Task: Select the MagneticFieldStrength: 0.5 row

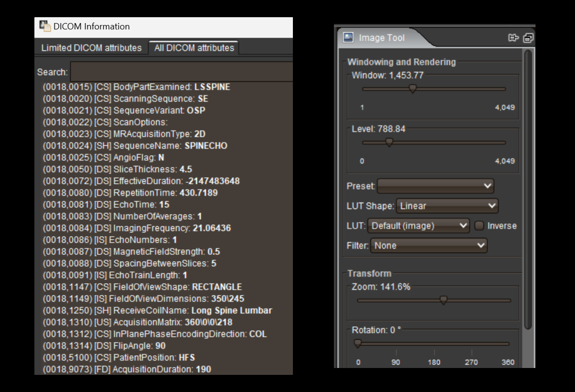Action: click(x=131, y=251)
